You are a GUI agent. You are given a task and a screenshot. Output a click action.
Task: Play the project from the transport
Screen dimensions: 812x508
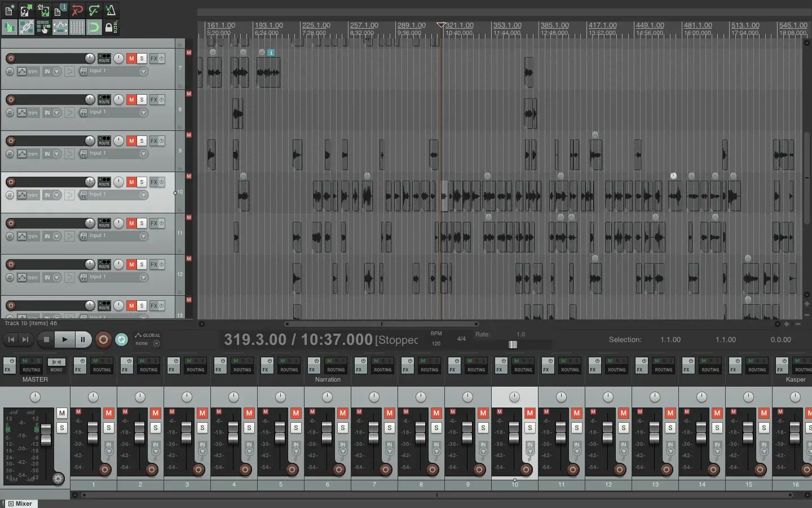(x=65, y=339)
